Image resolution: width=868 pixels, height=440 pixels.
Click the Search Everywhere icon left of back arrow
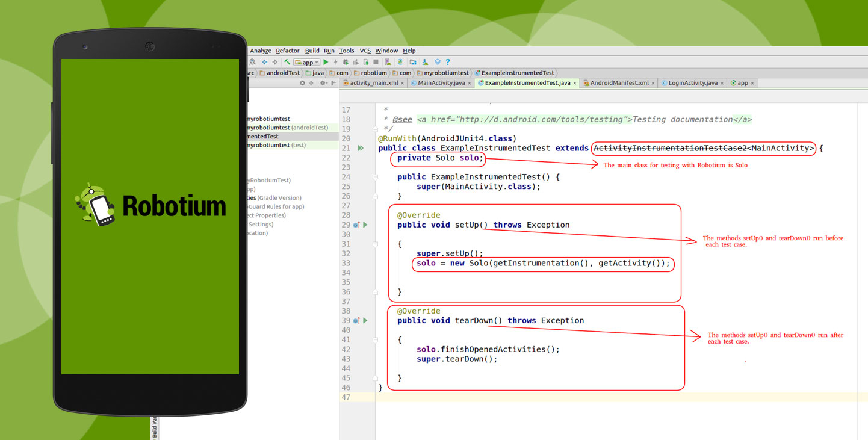click(x=252, y=62)
